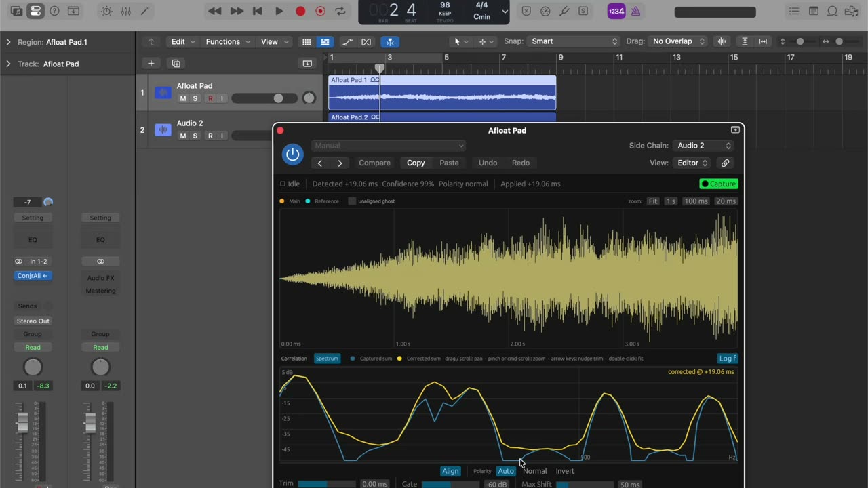This screenshot has width=868, height=488.
Task: Open Quick Help question mark icon
Action: point(54,11)
